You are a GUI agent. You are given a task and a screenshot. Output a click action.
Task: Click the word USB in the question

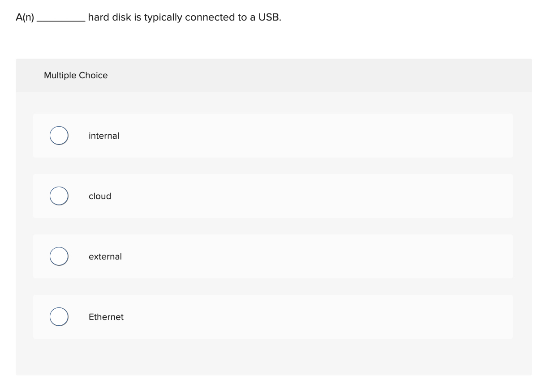[270, 17]
